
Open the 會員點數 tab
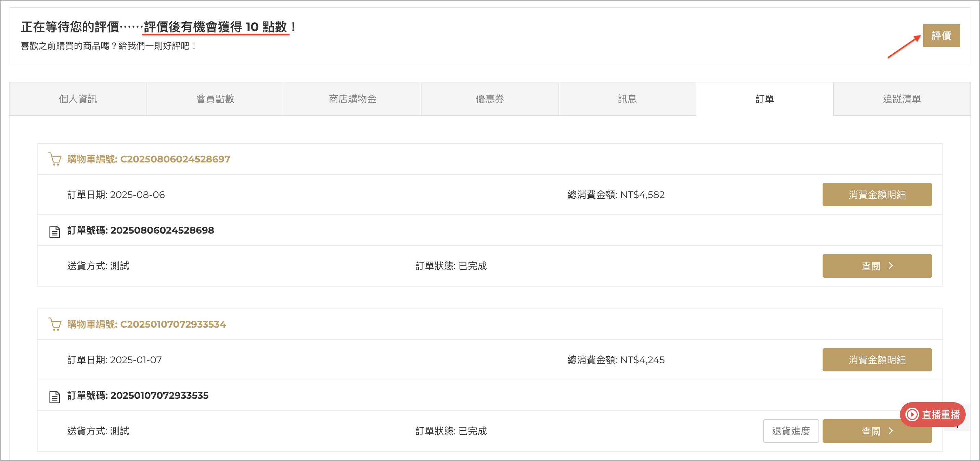tap(215, 99)
